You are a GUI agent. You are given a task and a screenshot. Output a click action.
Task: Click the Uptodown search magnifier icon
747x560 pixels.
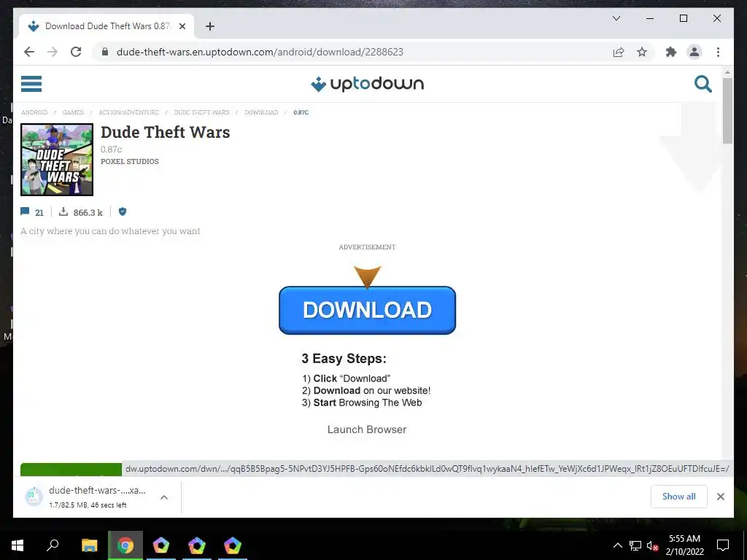click(703, 84)
